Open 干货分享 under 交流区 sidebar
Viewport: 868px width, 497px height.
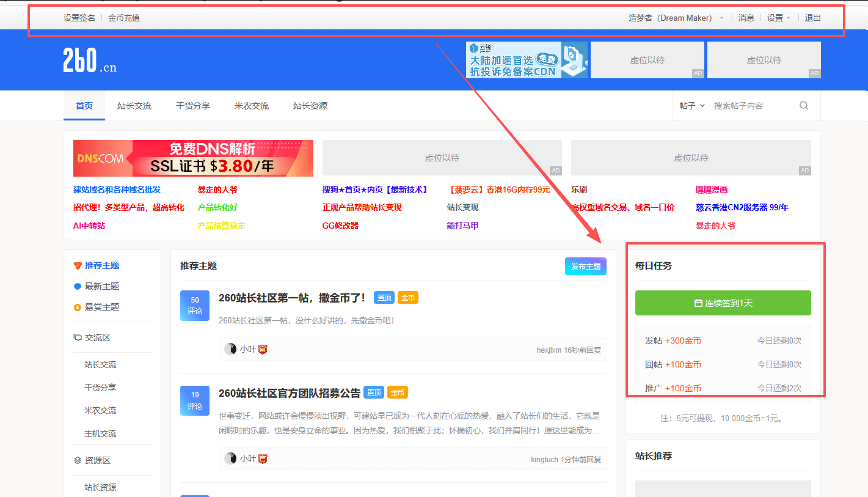(x=100, y=388)
